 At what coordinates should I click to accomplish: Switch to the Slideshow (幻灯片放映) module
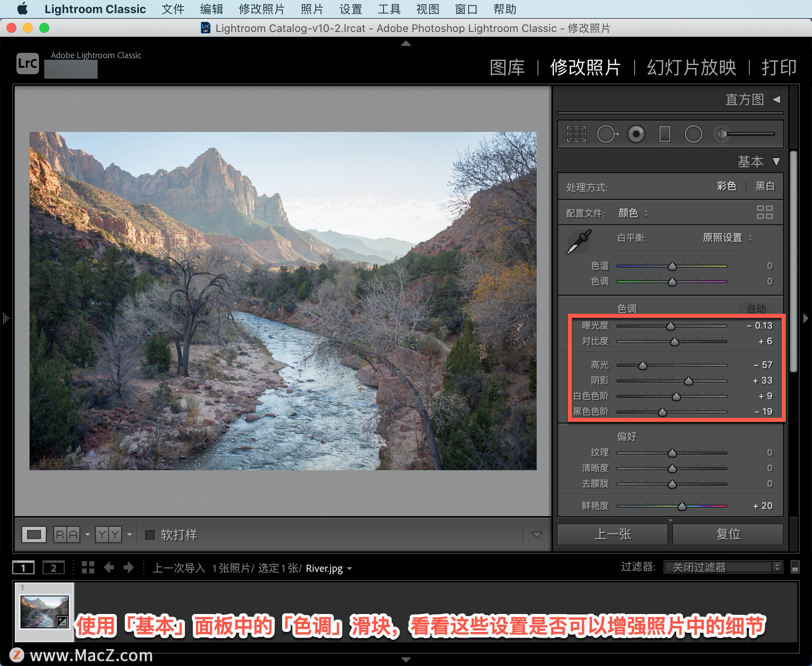coord(691,67)
